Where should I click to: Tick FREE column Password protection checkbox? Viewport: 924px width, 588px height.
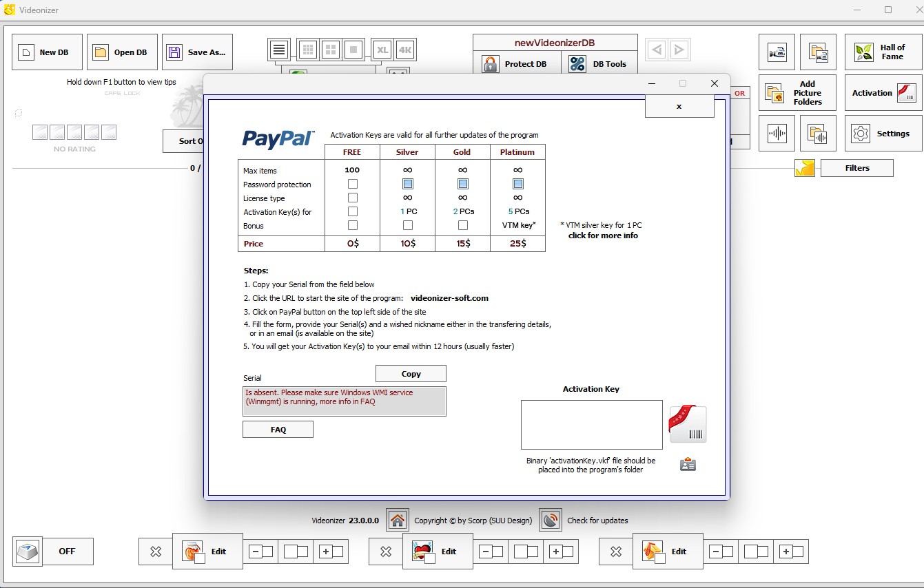353,184
